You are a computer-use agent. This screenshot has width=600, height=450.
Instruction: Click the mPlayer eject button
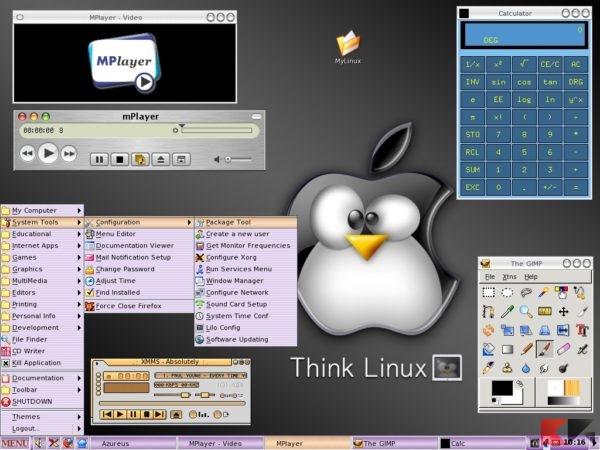click(x=161, y=159)
